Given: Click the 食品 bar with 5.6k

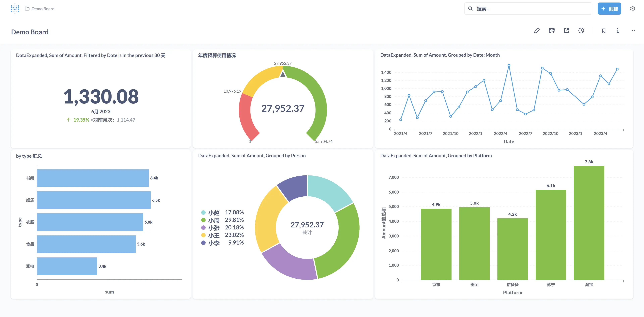Looking at the screenshot, I should [86, 244].
